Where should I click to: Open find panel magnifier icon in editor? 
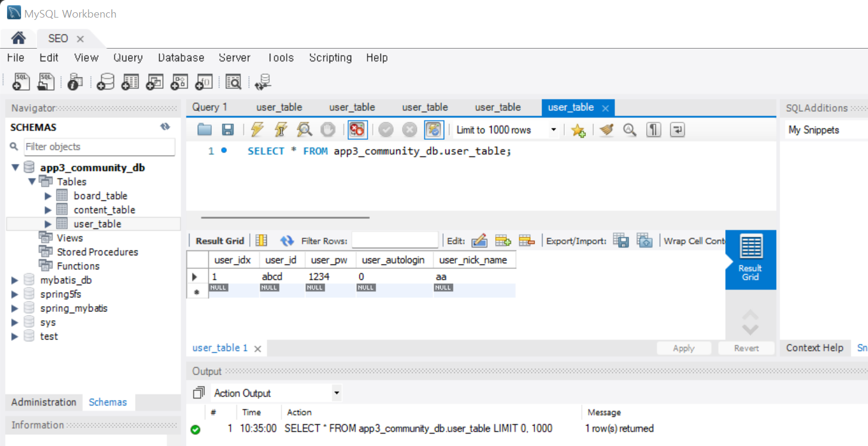click(x=630, y=130)
